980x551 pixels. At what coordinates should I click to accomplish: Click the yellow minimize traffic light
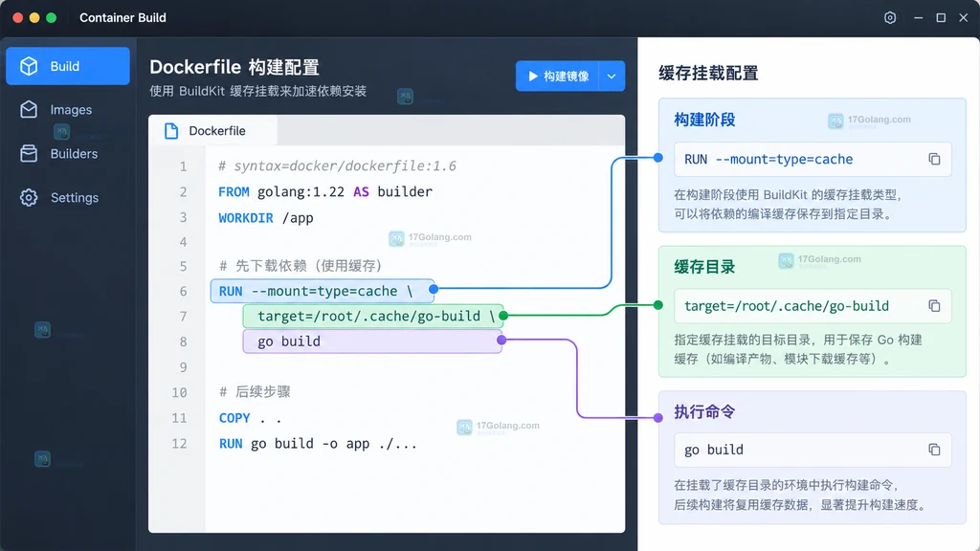pyautogui.click(x=34, y=17)
